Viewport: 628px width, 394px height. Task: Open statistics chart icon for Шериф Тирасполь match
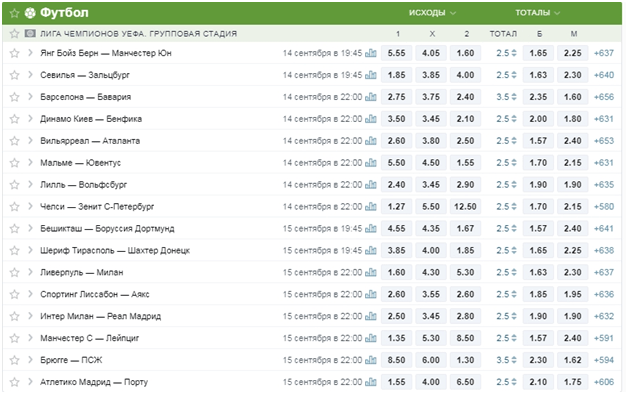(x=371, y=250)
